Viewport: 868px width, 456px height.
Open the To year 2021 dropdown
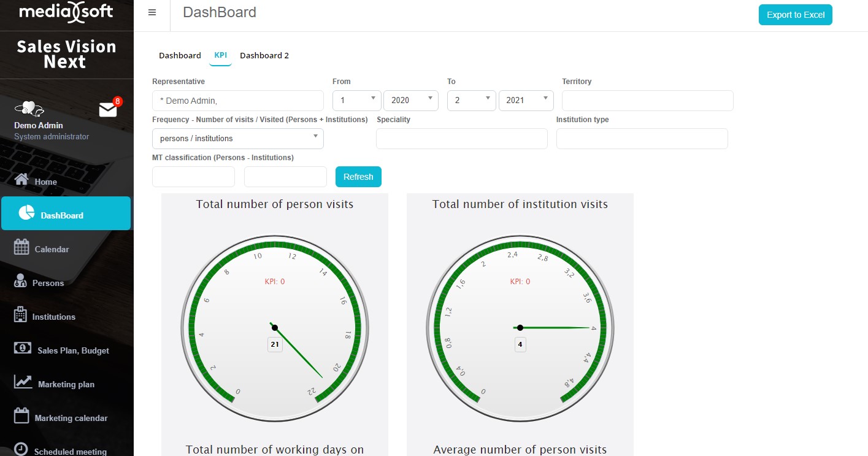click(526, 101)
